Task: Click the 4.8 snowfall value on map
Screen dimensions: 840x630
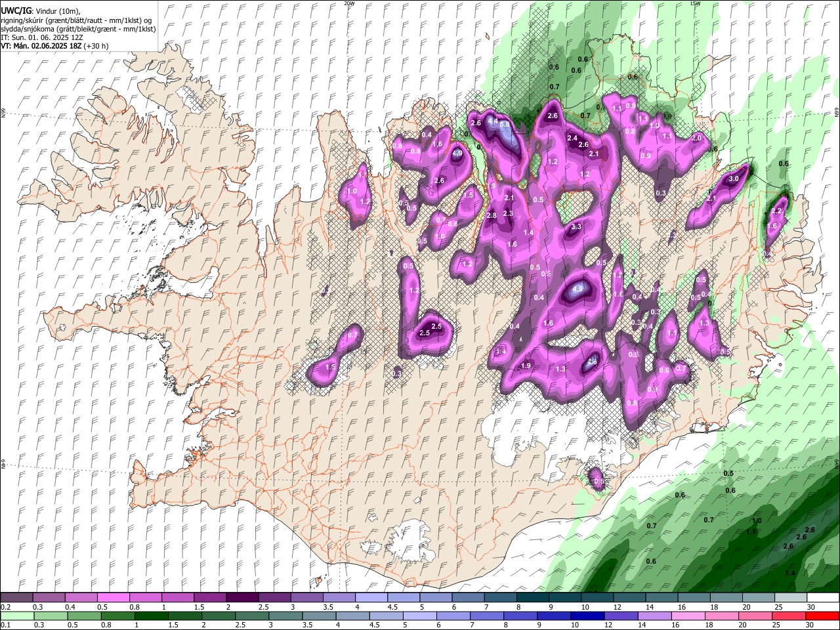Action: pyautogui.click(x=592, y=360)
